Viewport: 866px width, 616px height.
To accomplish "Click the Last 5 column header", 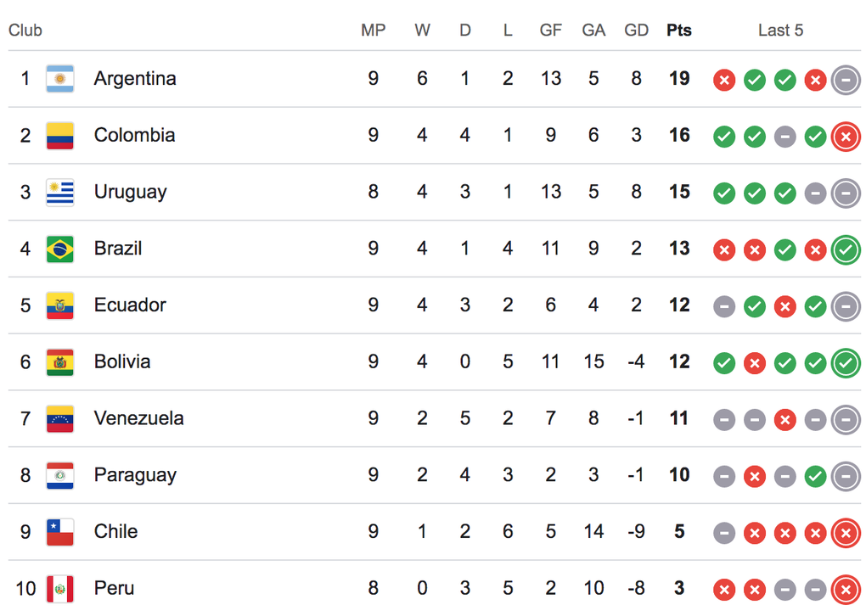I will point(780,31).
